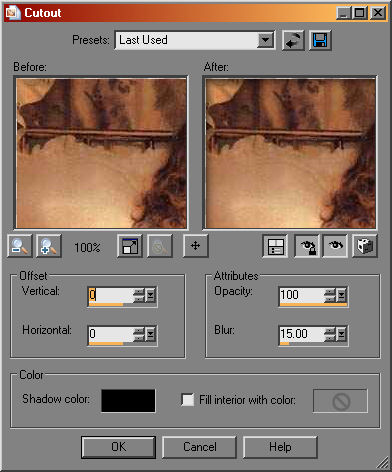Open the Presets dropdown list
Screen dimensions: 392x472
point(265,40)
